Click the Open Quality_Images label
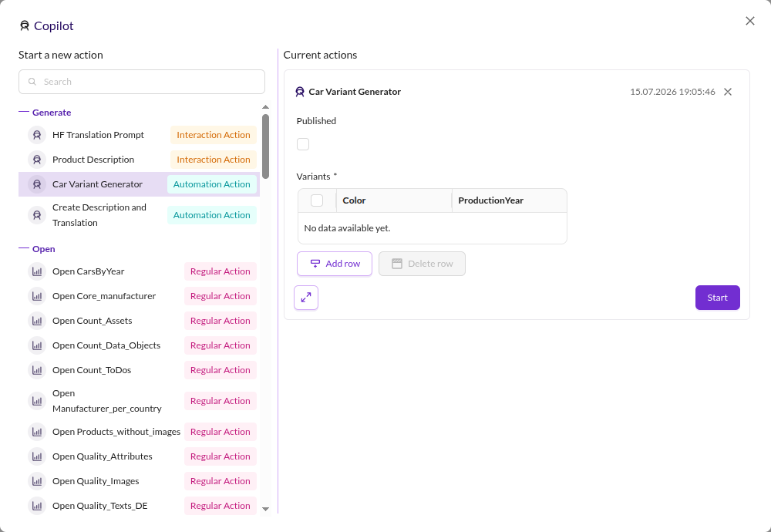 96,481
